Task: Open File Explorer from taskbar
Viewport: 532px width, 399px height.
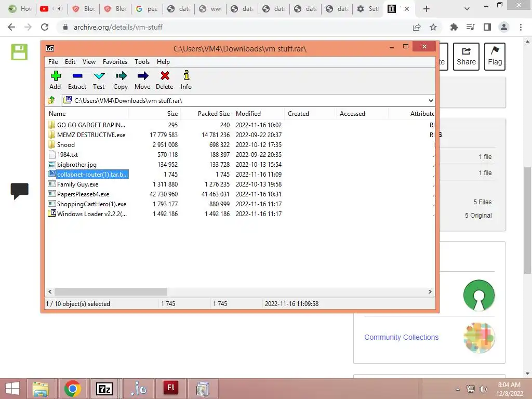Action: click(x=41, y=389)
